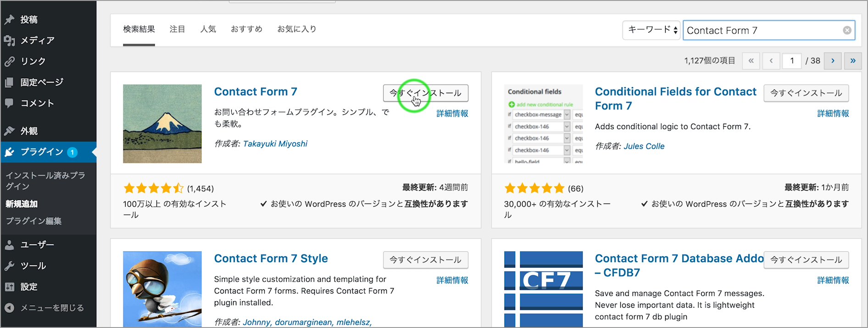Switch to the 注目 tab
Screen dimensions: 868x328
[x=178, y=29]
